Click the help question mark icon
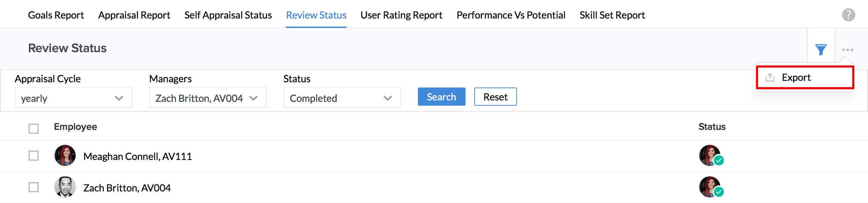This screenshot has width=868, height=203. coord(848,15)
